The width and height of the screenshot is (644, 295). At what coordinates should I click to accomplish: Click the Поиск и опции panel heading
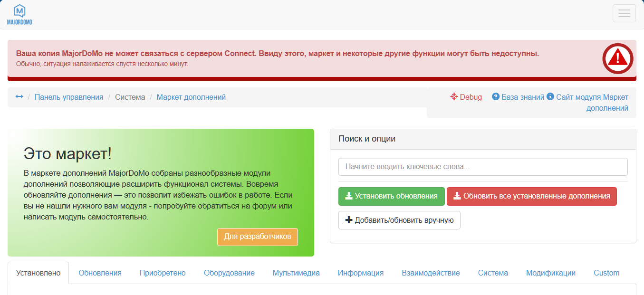click(367, 139)
